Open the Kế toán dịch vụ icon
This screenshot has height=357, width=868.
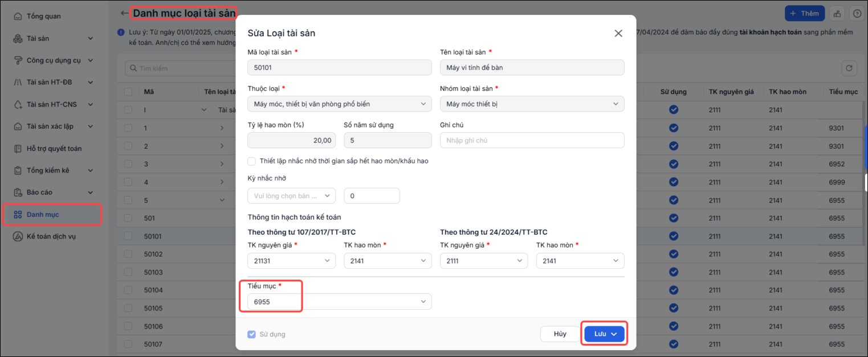click(x=18, y=236)
